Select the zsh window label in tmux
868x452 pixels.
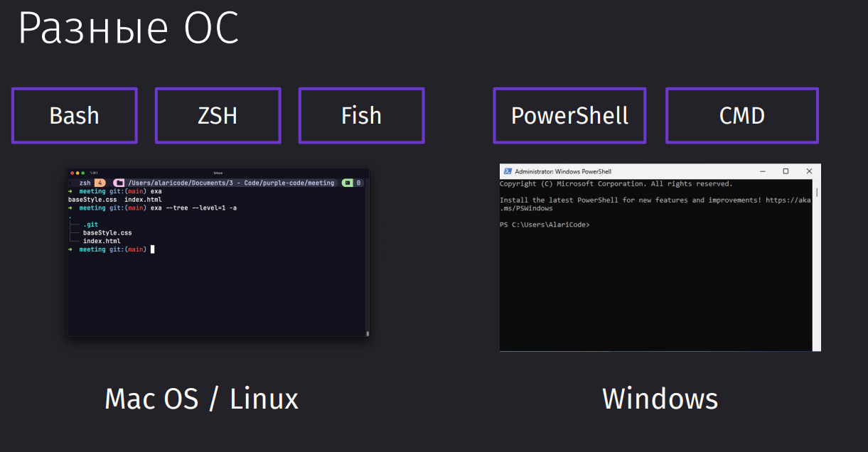point(85,183)
